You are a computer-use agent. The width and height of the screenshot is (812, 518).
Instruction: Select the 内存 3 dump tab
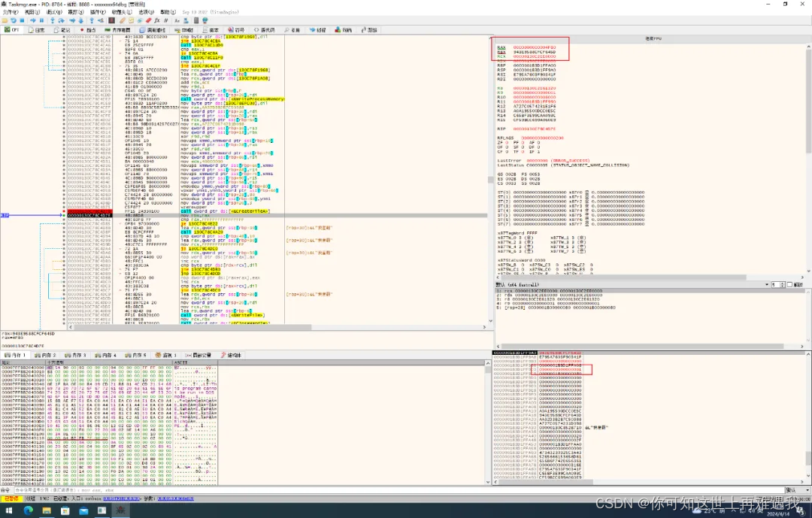pyautogui.click(x=75, y=356)
